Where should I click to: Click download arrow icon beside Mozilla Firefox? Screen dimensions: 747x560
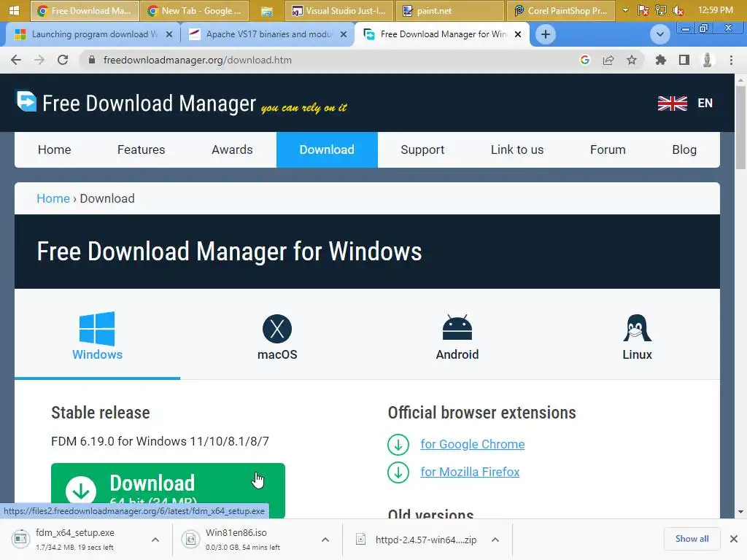pos(398,472)
